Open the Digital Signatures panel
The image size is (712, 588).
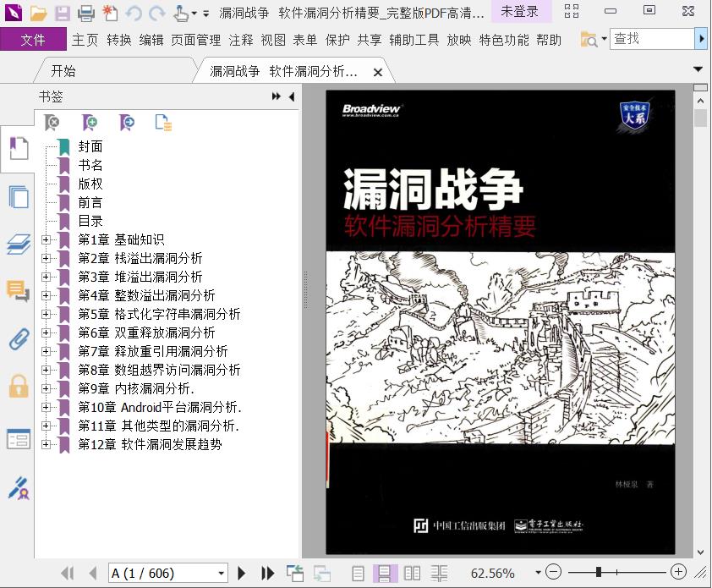19,488
